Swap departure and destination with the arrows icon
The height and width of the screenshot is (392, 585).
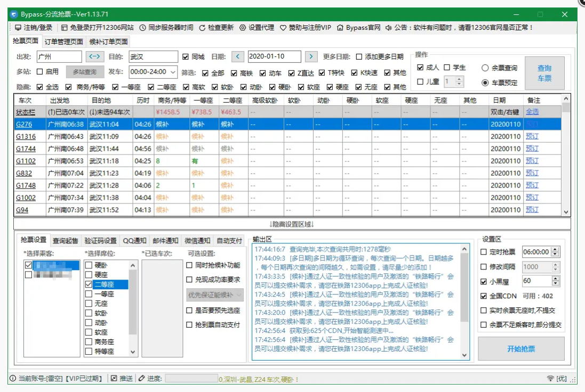pos(95,56)
